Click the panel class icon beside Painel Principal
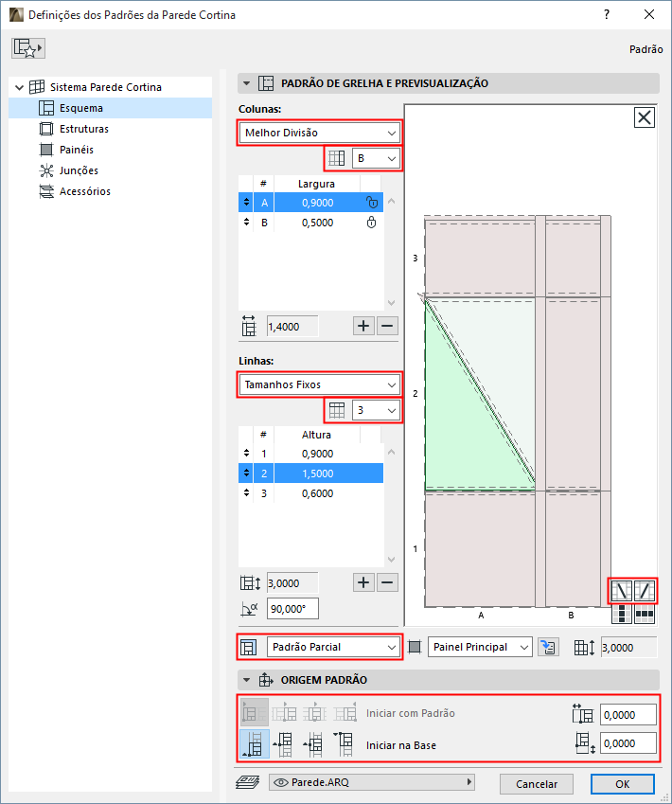 click(415, 647)
